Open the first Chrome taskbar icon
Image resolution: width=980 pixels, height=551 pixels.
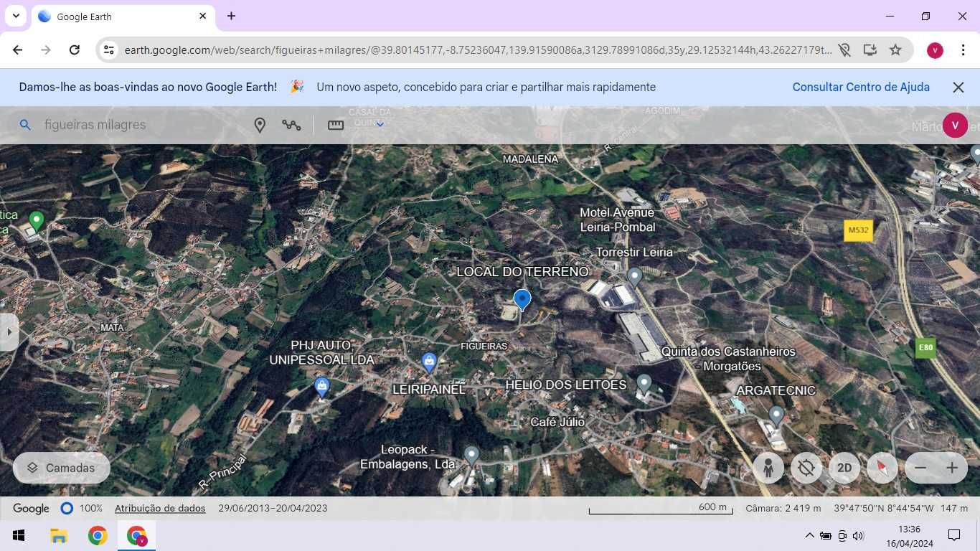(x=98, y=535)
